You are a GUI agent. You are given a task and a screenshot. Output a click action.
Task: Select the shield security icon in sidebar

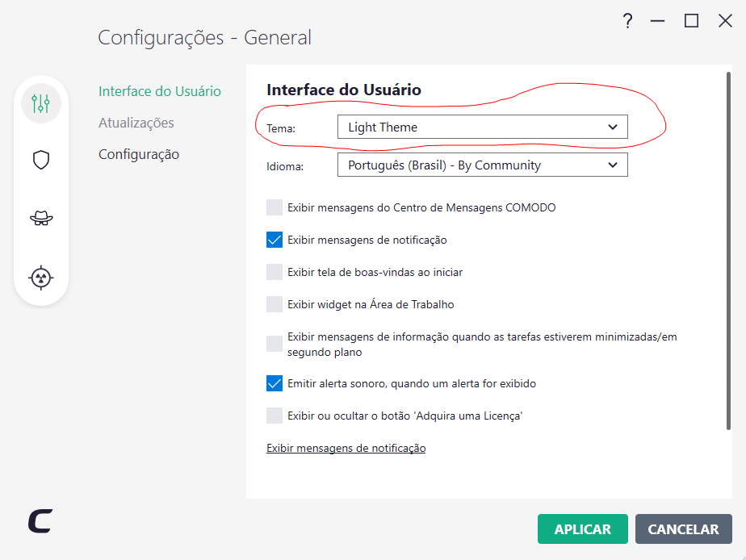tap(41, 160)
